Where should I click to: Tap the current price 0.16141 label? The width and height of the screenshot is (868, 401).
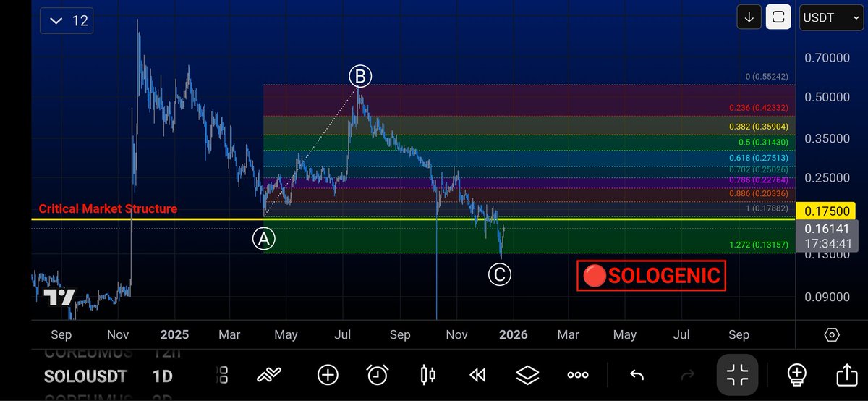tap(827, 227)
